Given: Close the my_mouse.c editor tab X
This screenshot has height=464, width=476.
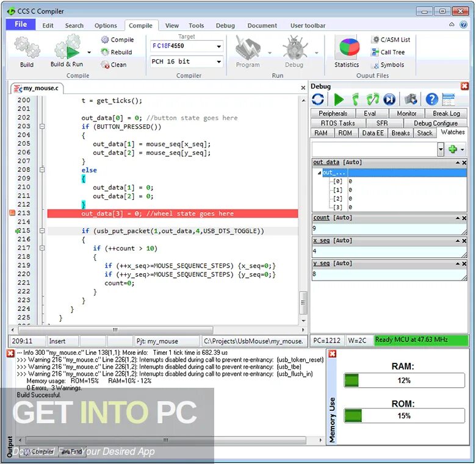Looking at the screenshot, I should click(x=303, y=88).
